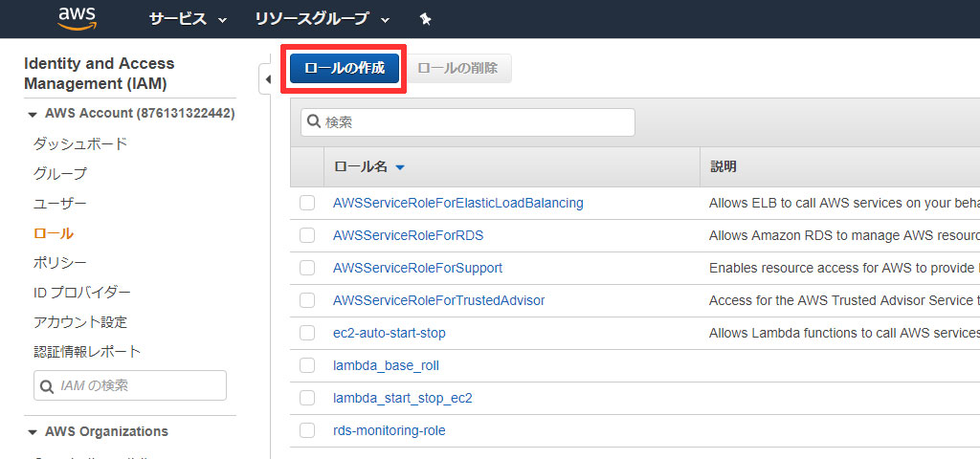980x459 pixels.
Task: Check the ec2-auto-start-stop row checkbox
Action: coord(307,333)
